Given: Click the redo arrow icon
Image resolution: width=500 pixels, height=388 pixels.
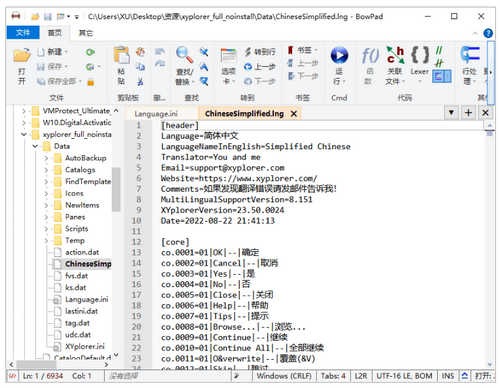Looking at the screenshot, I should click(x=160, y=63).
